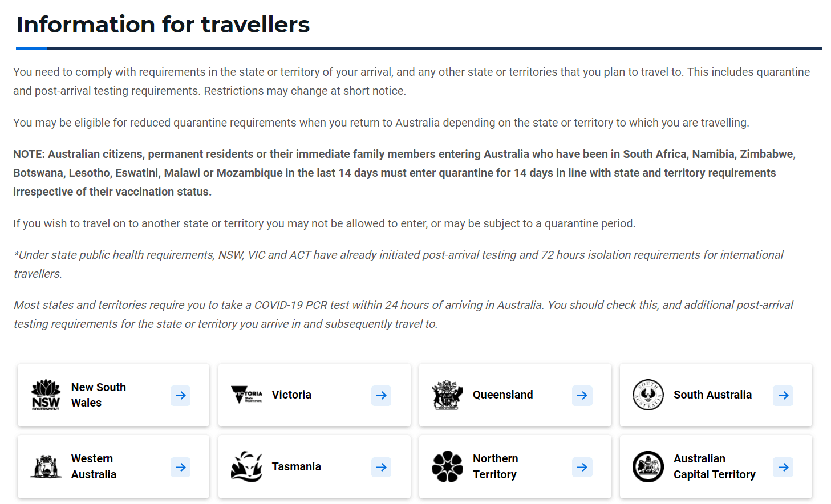Click the Queensland coat of arms icon
This screenshot has width=831, height=504.
448,395
